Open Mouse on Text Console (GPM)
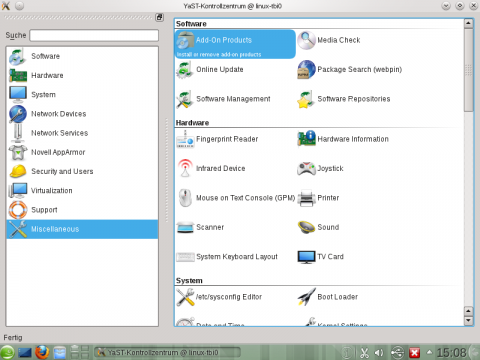 click(x=236, y=198)
